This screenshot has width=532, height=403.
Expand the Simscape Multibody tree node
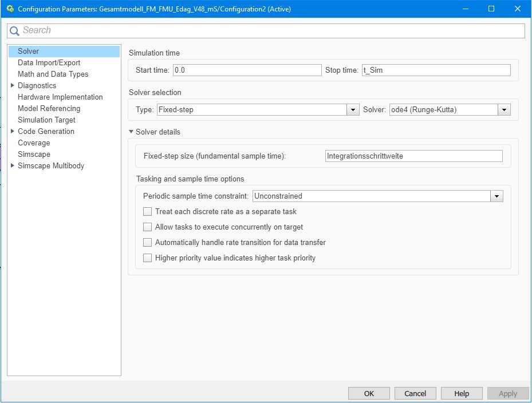click(13, 166)
